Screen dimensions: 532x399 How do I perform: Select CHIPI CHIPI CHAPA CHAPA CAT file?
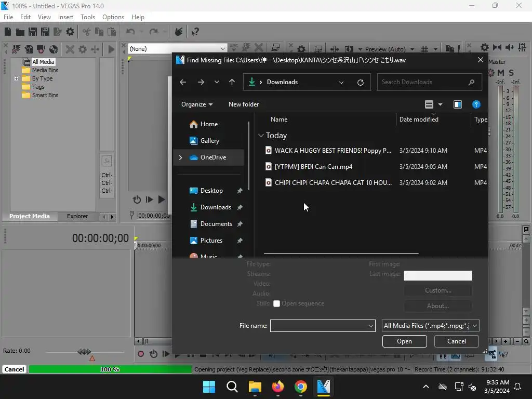coord(328,183)
